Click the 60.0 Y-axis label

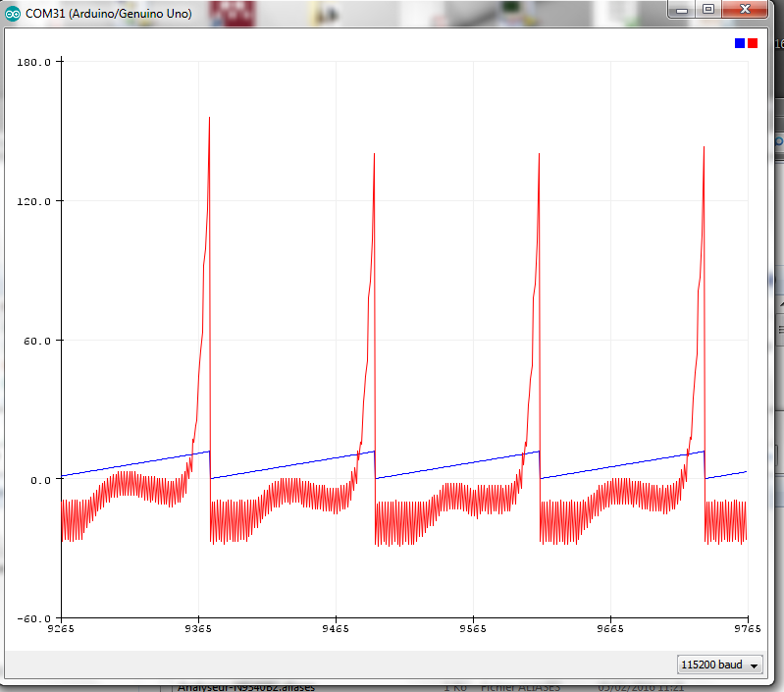pos(37,341)
